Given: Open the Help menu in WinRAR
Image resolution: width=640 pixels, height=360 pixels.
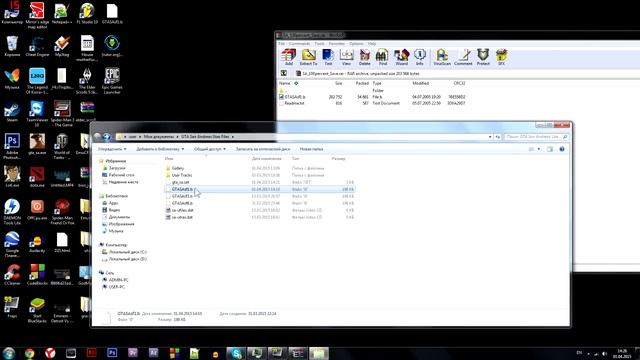Looking at the screenshot, I should [372, 44].
